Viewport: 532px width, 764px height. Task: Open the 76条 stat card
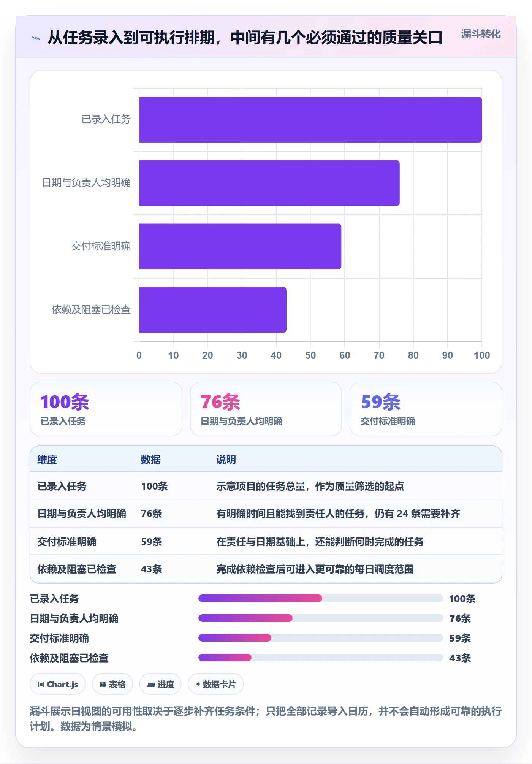pos(266,409)
